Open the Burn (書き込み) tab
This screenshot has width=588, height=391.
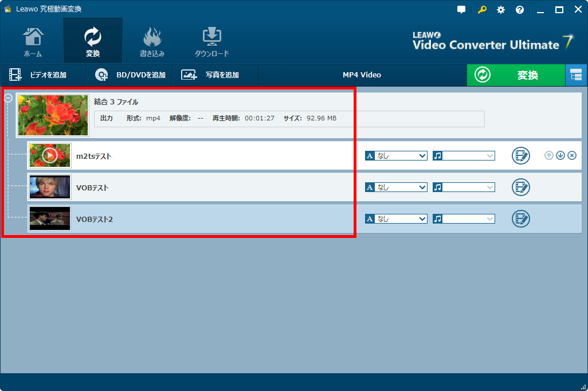(x=152, y=42)
